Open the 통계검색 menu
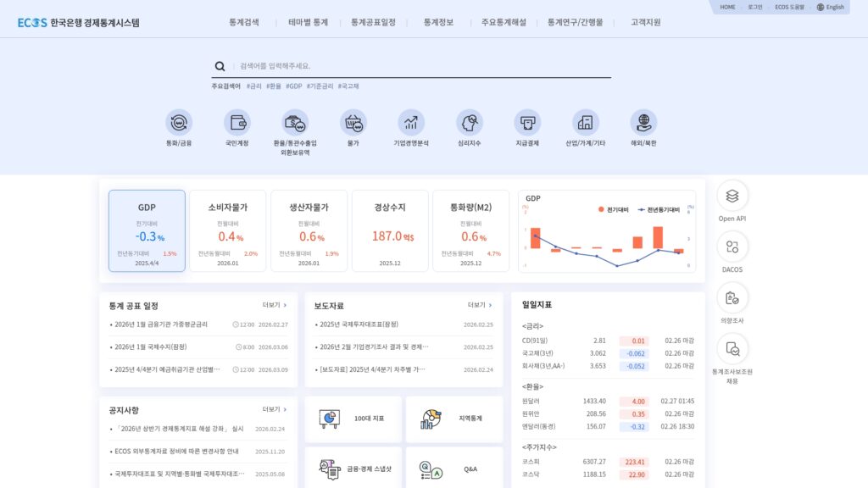The width and height of the screenshot is (868, 488). coord(244,24)
